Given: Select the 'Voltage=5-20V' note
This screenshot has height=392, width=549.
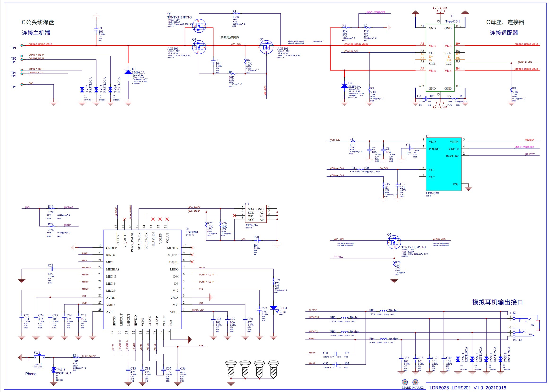Looking at the screenshot, I should tap(318, 41).
